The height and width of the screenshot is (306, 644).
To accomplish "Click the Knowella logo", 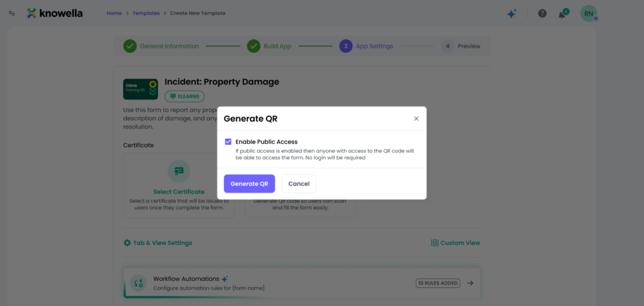I will 54,13.
